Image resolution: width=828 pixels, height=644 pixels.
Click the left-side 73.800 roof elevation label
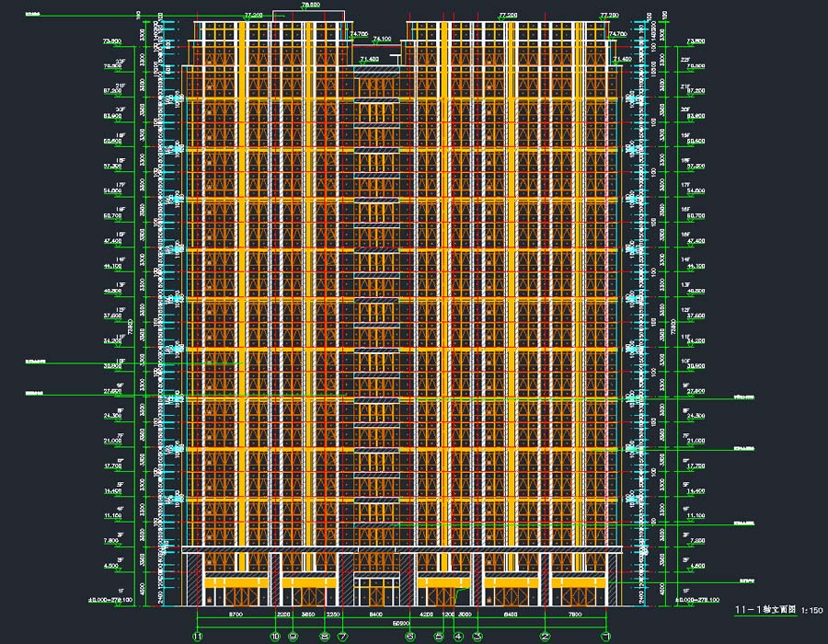(112, 40)
